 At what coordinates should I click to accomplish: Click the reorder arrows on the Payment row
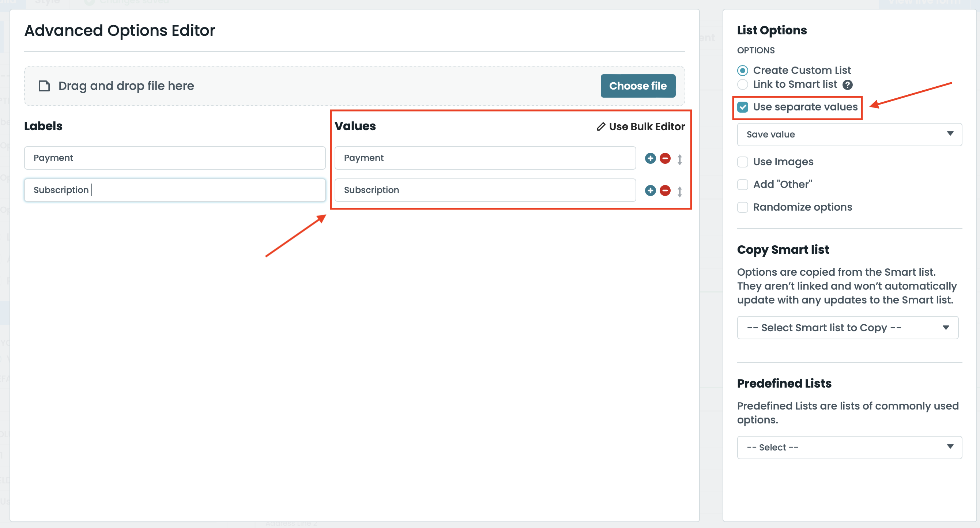679,159
